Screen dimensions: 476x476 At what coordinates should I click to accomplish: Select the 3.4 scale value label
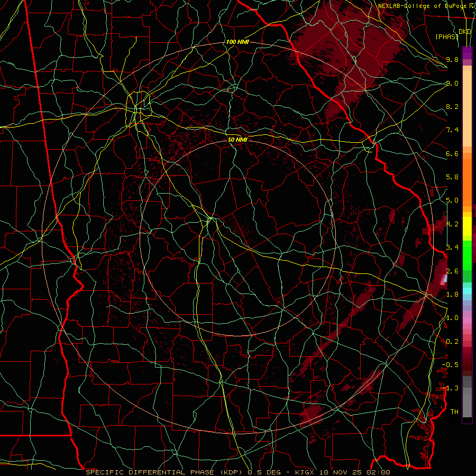click(452, 247)
